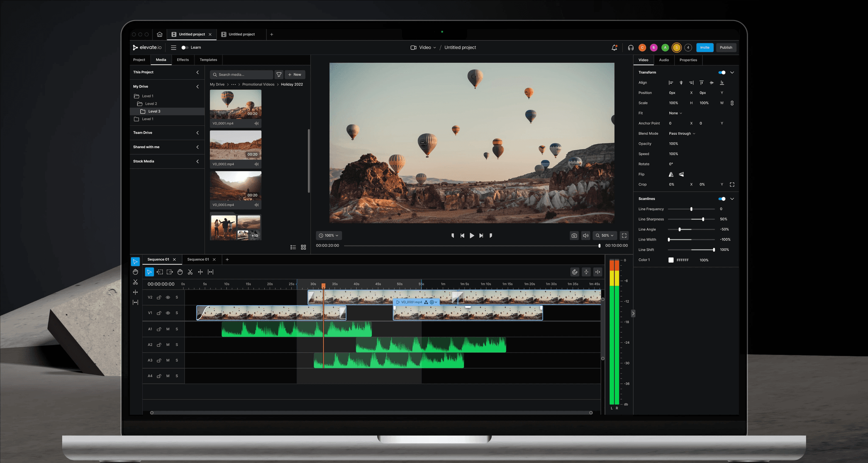Open Promotional Videos breadcrumb link
Viewport: 868px width, 463px height.
click(x=258, y=84)
